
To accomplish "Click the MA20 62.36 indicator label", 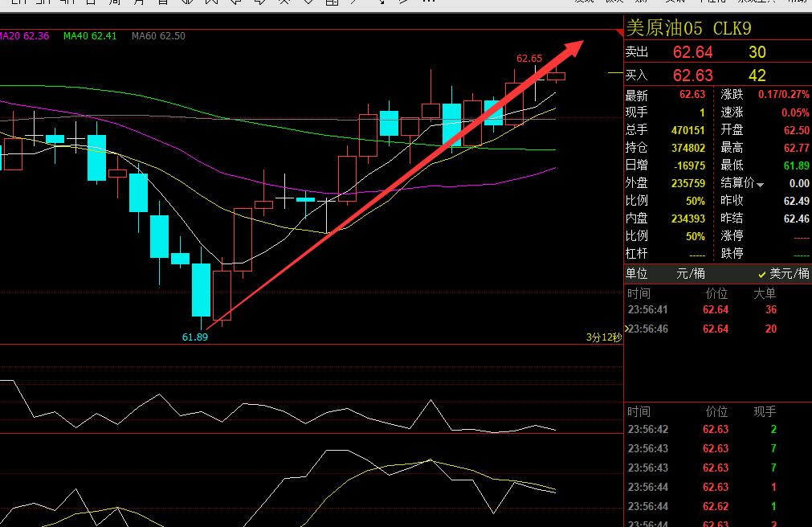I will coord(24,36).
